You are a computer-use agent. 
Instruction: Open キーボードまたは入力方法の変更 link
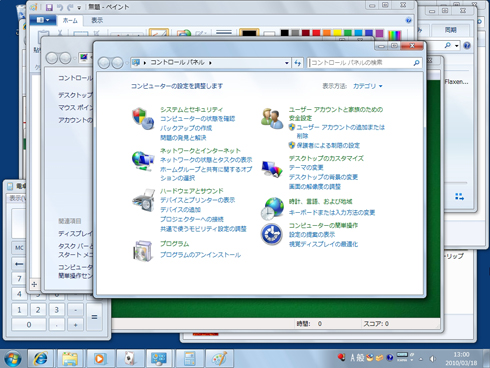pos(332,212)
